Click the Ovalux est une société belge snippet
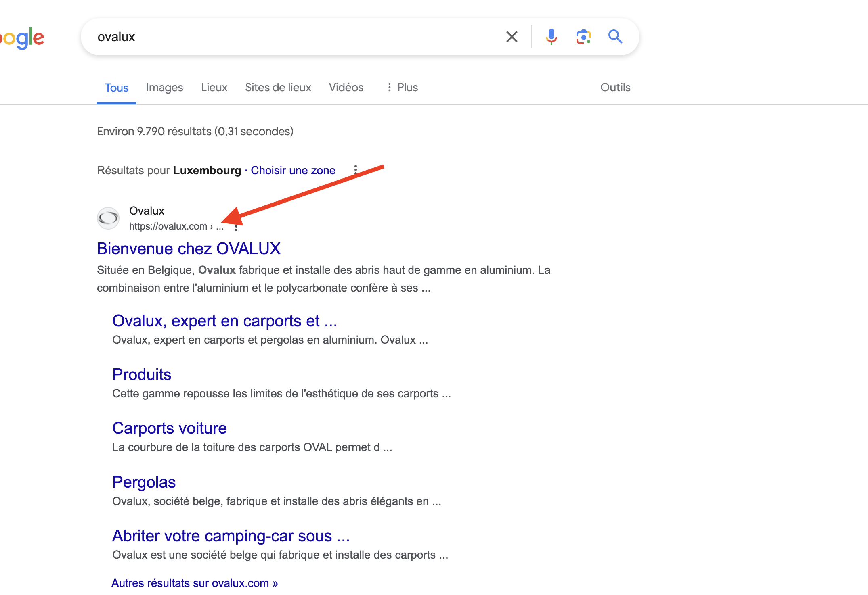The image size is (868, 595). point(280,555)
